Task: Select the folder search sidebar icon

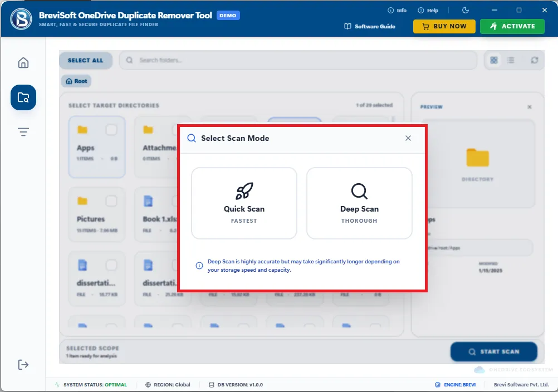Action: click(23, 97)
